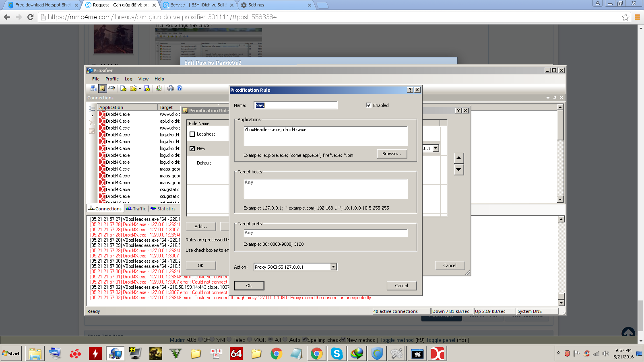This screenshot has width=644, height=362.
Task: Click the Name field containing 'New'
Action: click(x=295, y=105)
